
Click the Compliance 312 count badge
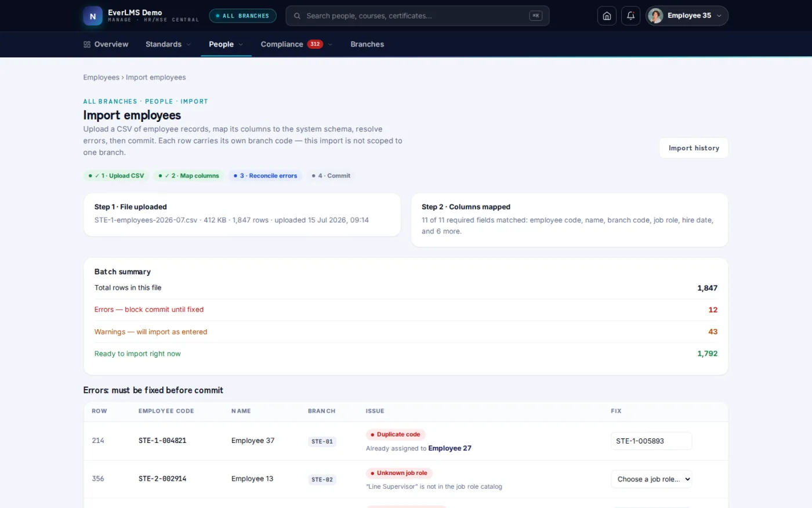point(315,44)
